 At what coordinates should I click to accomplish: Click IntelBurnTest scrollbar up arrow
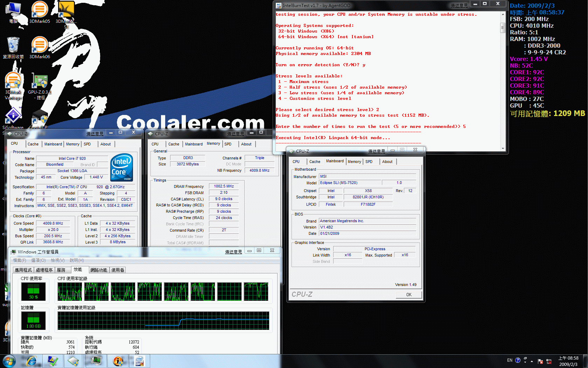pyautogui.click(x=503, y=14)
